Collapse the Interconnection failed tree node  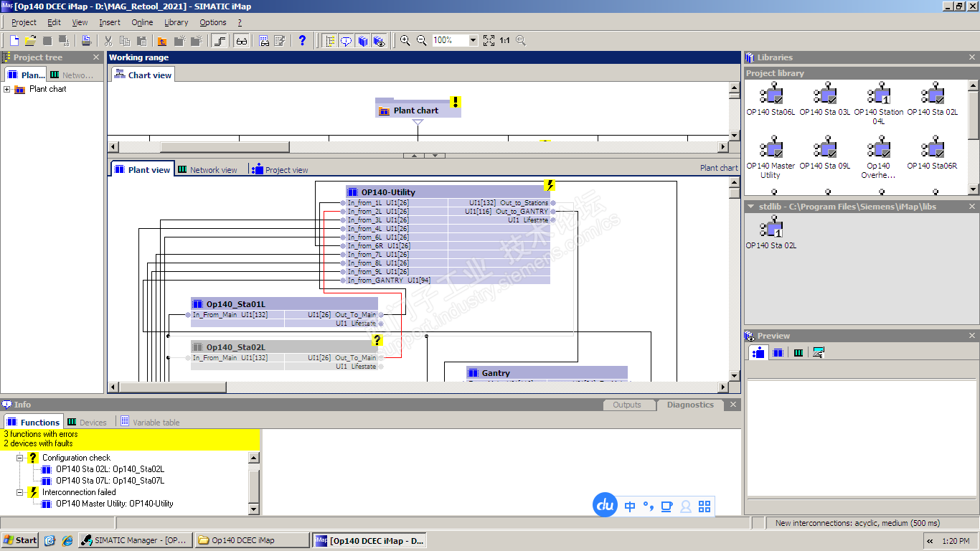click(x=20, y=492)
